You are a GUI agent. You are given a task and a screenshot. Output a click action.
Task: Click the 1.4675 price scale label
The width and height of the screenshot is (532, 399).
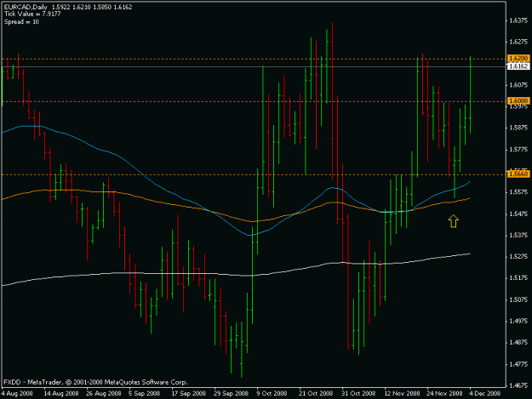[518, 385]
